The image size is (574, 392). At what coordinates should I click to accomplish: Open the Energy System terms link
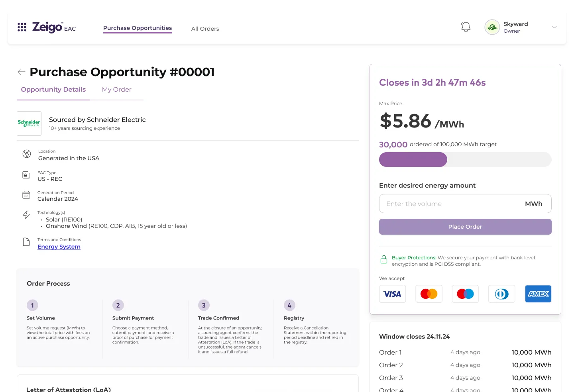[x=59, y=247]
